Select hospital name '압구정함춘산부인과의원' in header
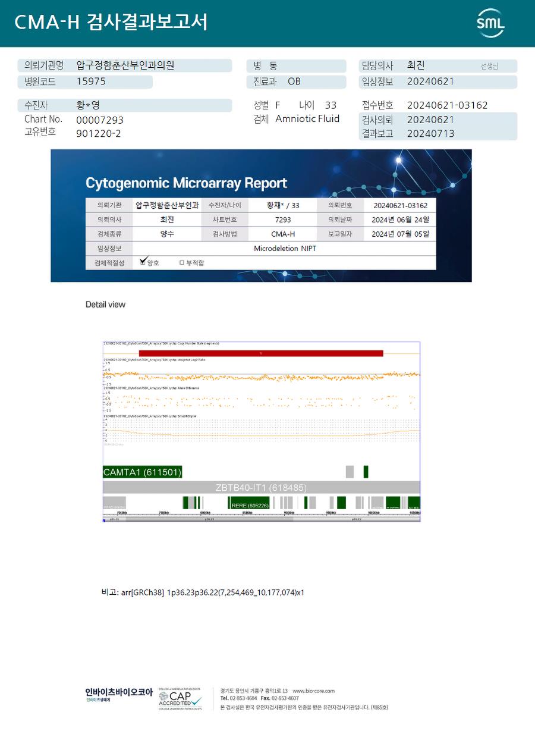 click(x=125, y=65)
